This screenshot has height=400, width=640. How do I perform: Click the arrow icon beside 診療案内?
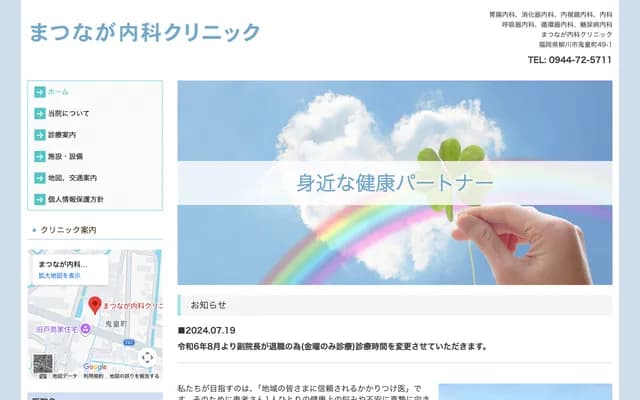[40, 135]
